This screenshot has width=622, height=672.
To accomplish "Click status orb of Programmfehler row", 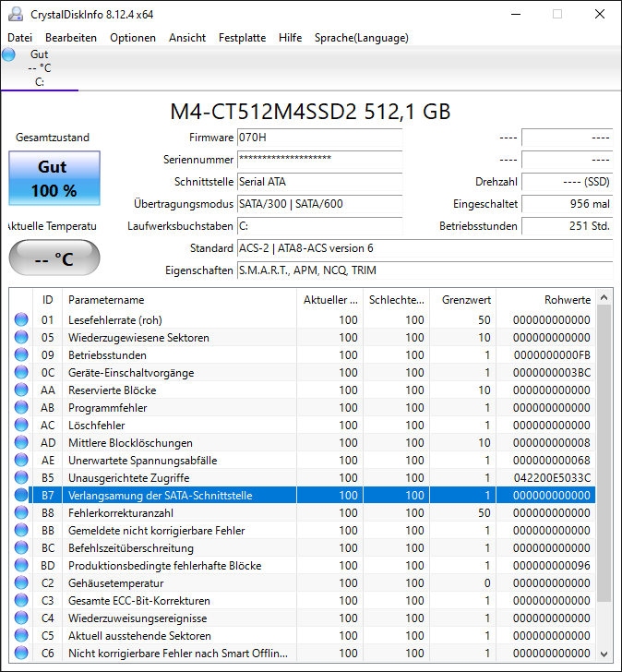I will [21, 408].
